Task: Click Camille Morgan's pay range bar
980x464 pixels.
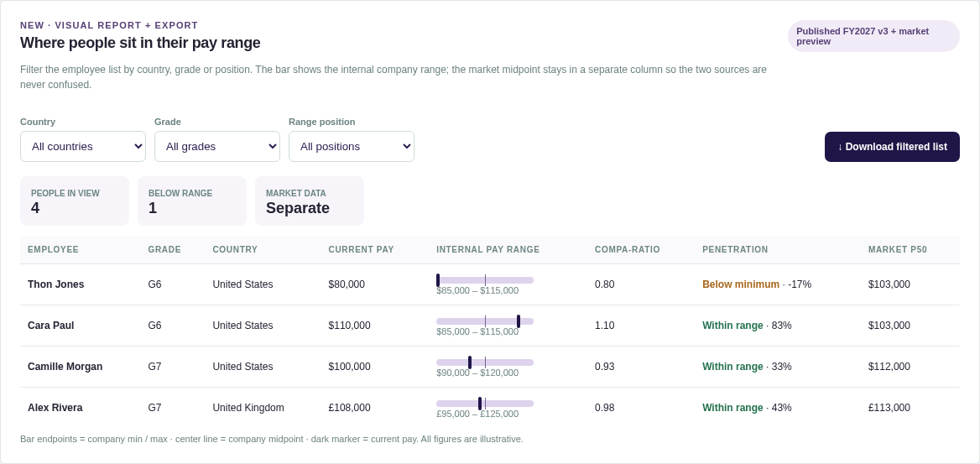Action: [x=485, y=362]
